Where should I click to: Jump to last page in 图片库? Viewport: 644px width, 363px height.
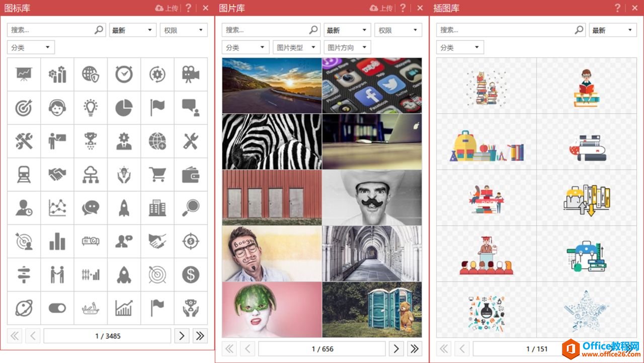click(414, 348)
